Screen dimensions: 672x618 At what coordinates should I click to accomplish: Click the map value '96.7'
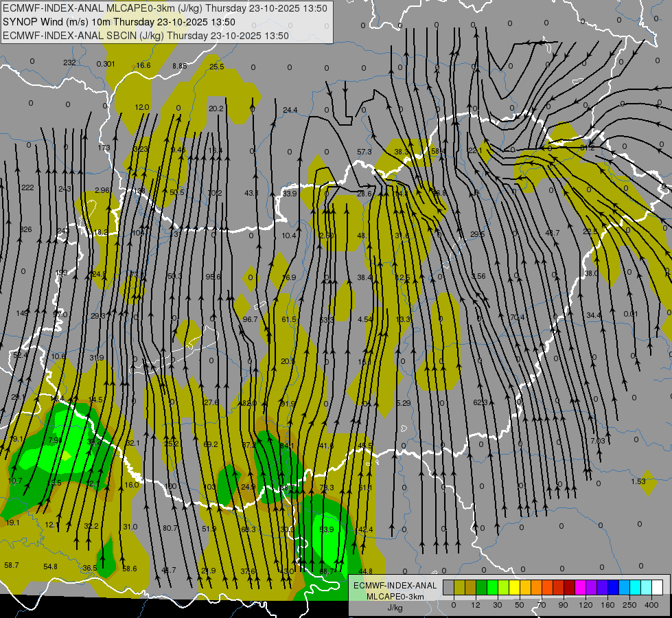click(x=250, y=319)
